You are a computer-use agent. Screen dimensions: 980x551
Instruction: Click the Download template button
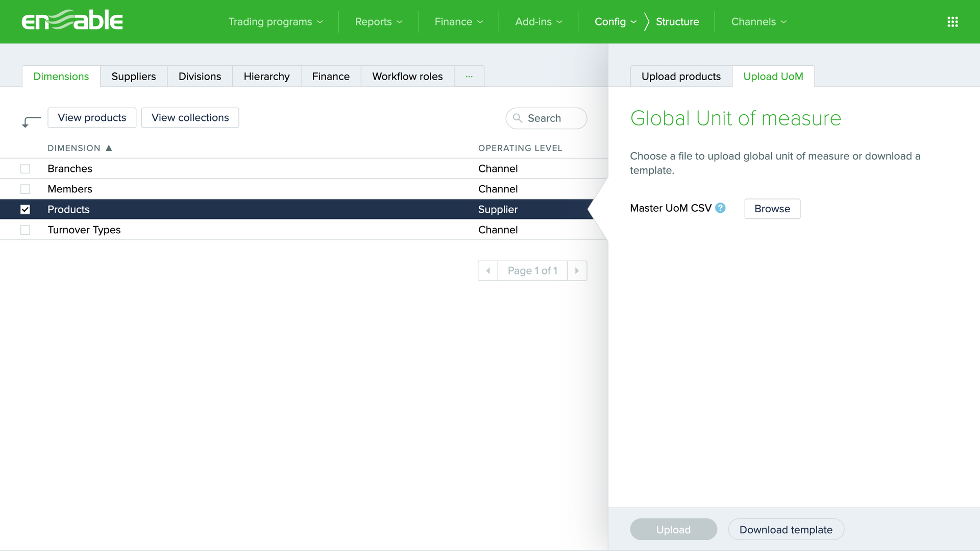(786, 530)
